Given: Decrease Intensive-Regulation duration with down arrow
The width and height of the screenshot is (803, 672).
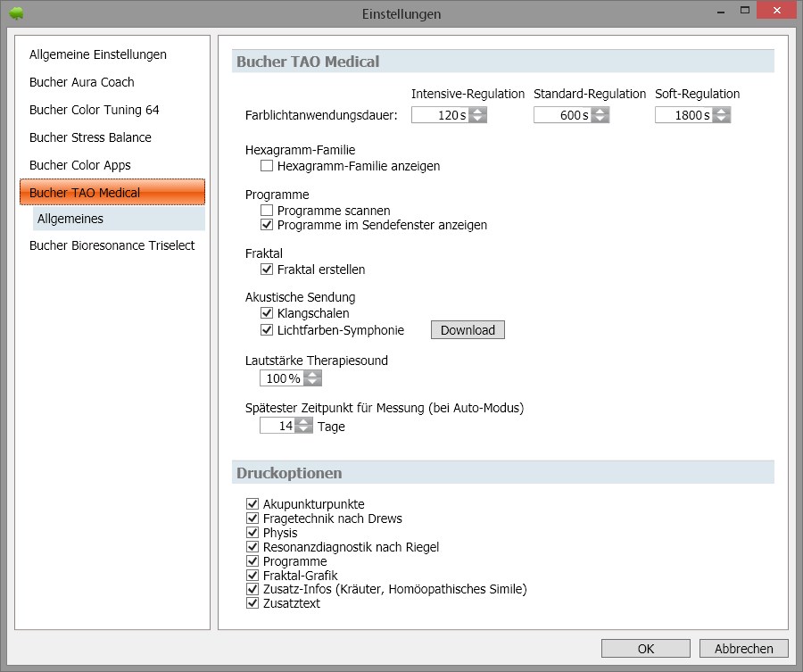Looking at the screenshot, I should click(x=477, y=119).
